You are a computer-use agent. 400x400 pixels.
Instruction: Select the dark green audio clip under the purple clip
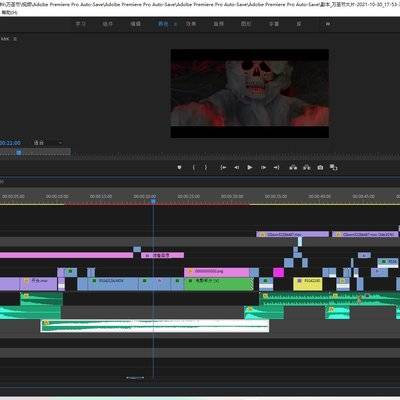tap(41, 299)
